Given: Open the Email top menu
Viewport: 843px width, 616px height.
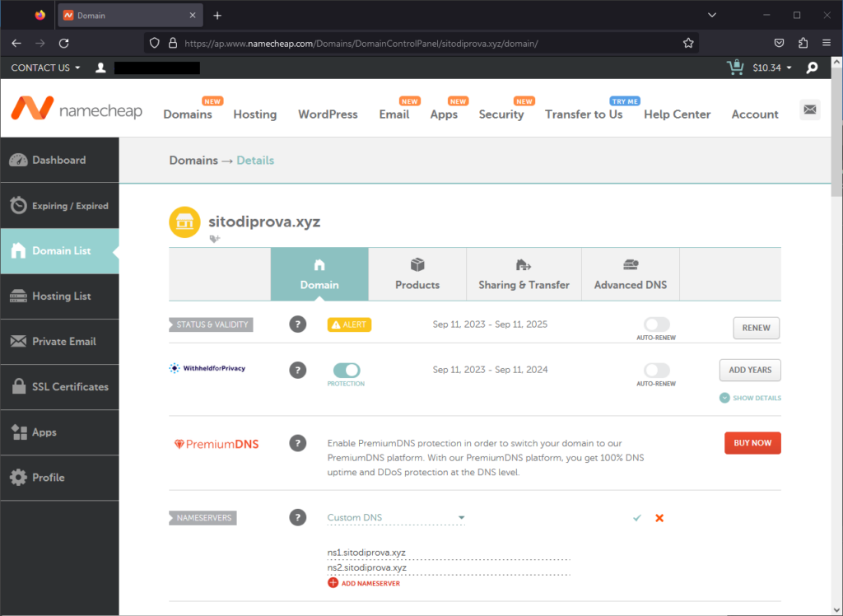Looking at the screenshot, I should (394, 114).
